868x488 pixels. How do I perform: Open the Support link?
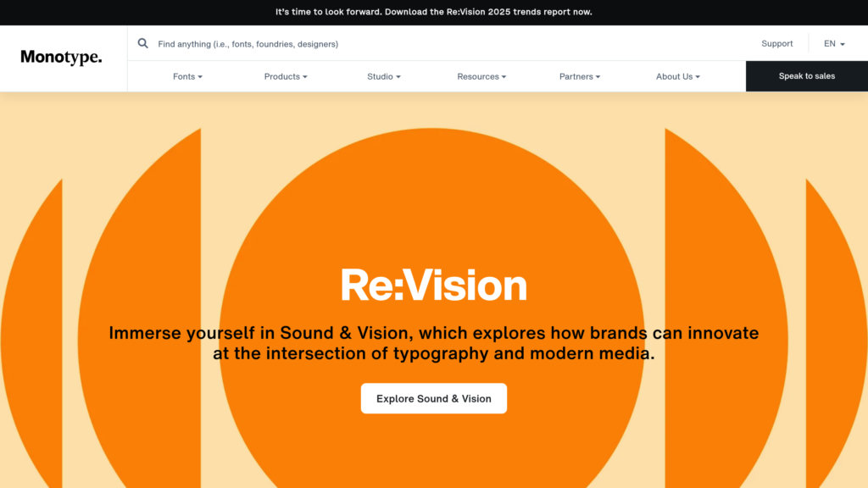pyautogui.click(x=776, y=44)
